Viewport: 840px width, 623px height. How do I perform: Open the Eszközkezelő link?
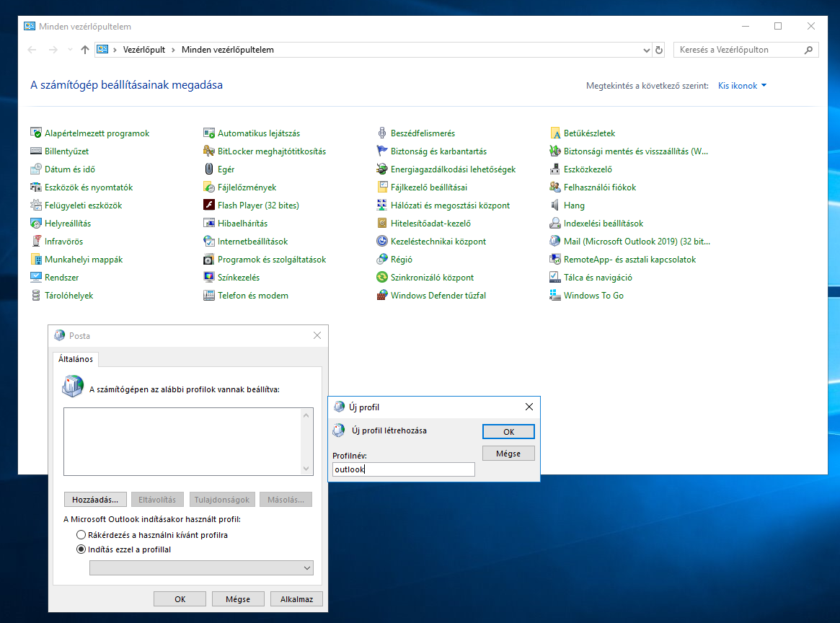point(587,169)
